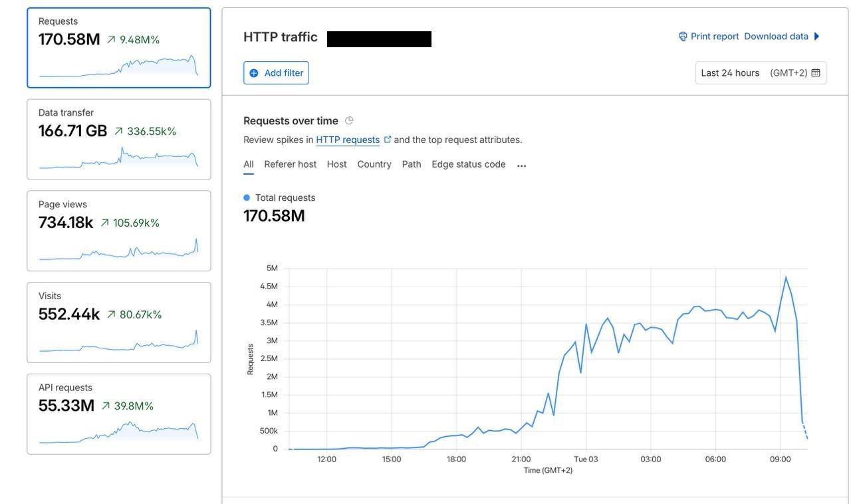The height and width of the screenshot is (504, 851).
Task: Open the HTTP requests link
Action: pyautogui.click(x=348, y=140)
